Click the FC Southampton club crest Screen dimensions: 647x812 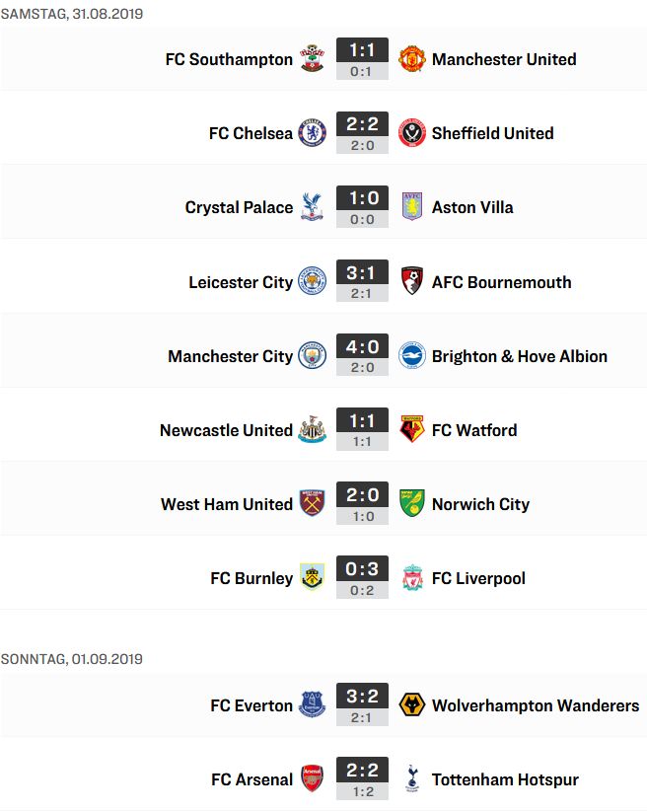point(312,58)
